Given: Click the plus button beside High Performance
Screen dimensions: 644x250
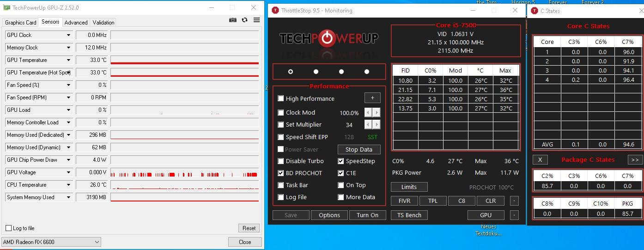Looking at the screenshot, I should pyautogui.click(x=372, y=98).
